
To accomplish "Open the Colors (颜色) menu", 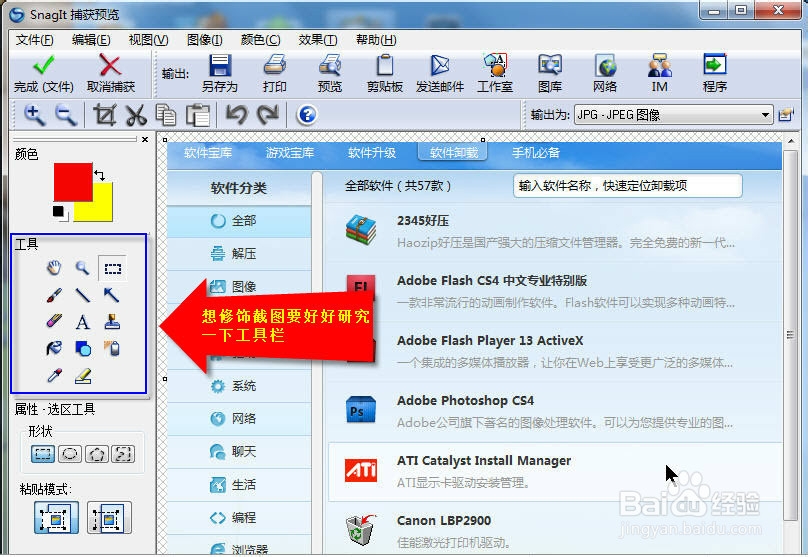I will point(260,40).
